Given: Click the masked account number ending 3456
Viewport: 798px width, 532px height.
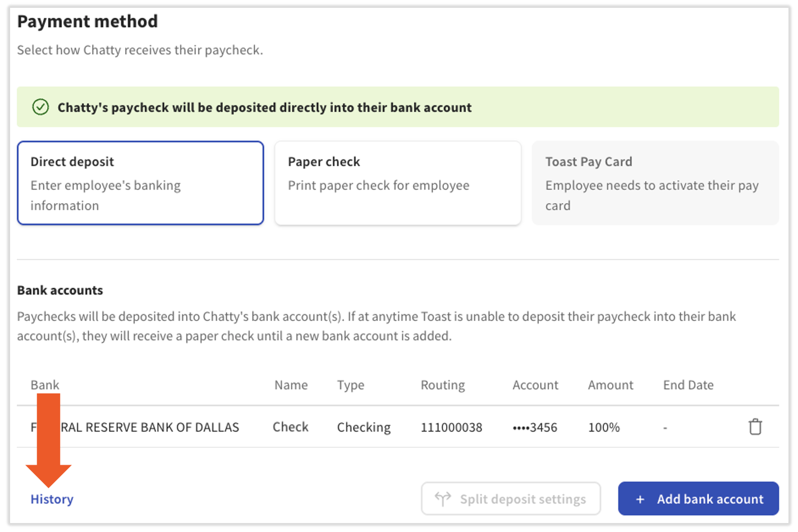Looking at the screenshot, I should coord(534,428).
